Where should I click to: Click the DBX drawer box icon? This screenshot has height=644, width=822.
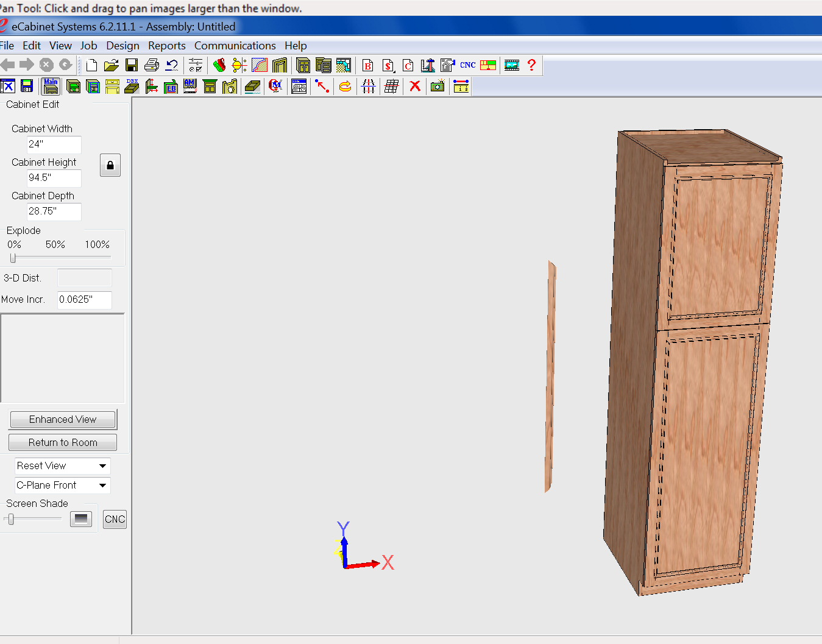(x=132, y=87)
